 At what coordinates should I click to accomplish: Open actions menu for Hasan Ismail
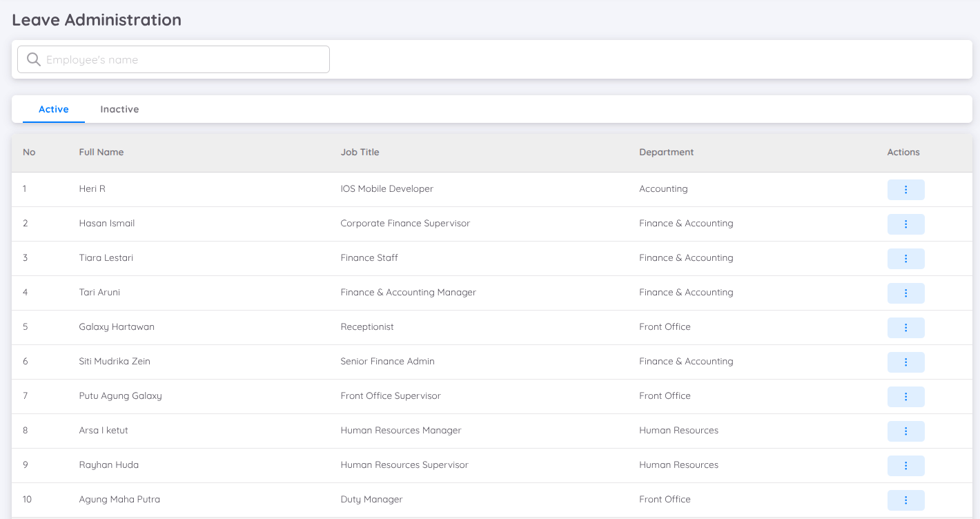click(905, 224)
